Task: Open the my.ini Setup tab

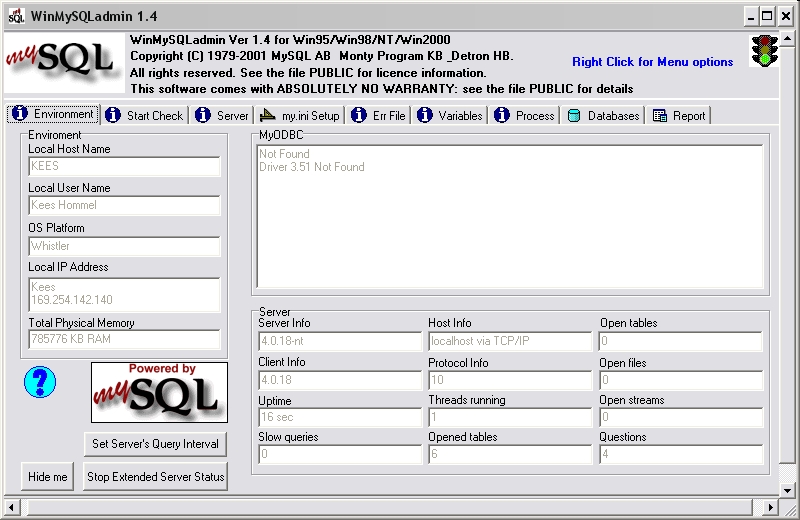Action: [x=300, y=115]
